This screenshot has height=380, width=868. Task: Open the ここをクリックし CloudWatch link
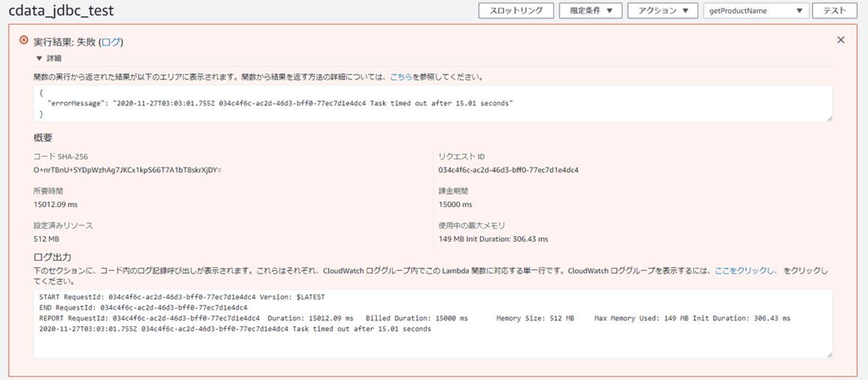[745, 271]
